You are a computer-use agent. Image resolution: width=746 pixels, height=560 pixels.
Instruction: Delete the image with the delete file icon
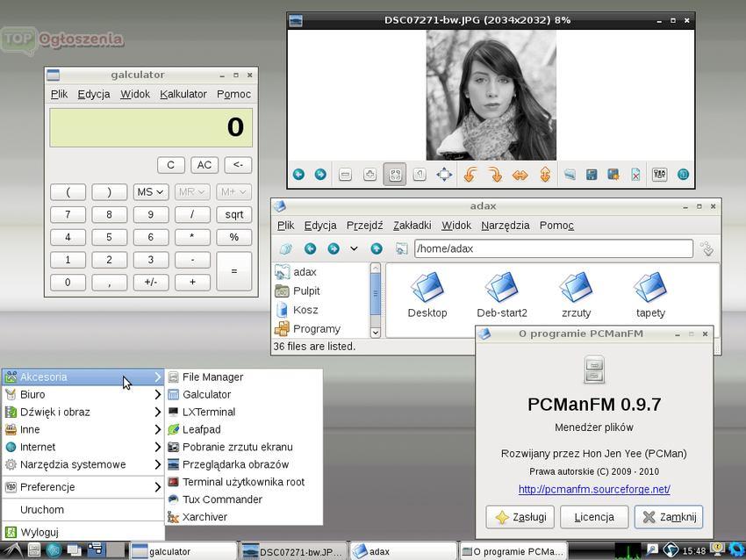click(x=635, y=175)
